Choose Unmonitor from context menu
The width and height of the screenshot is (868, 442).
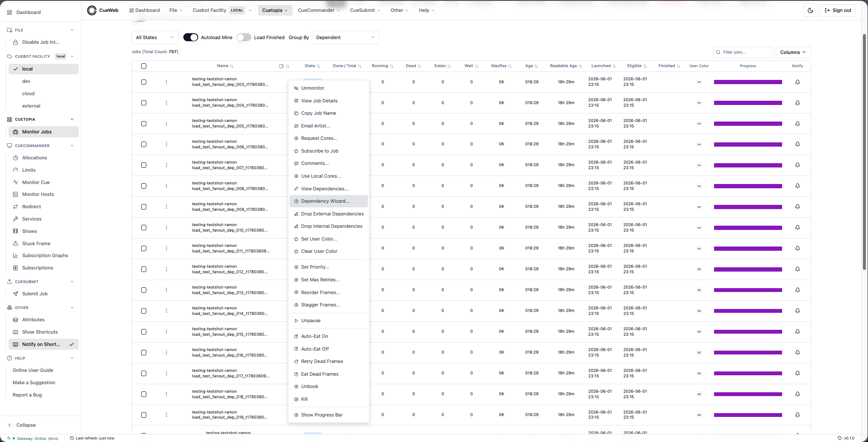pyautogui.click(x=328, y=88)
